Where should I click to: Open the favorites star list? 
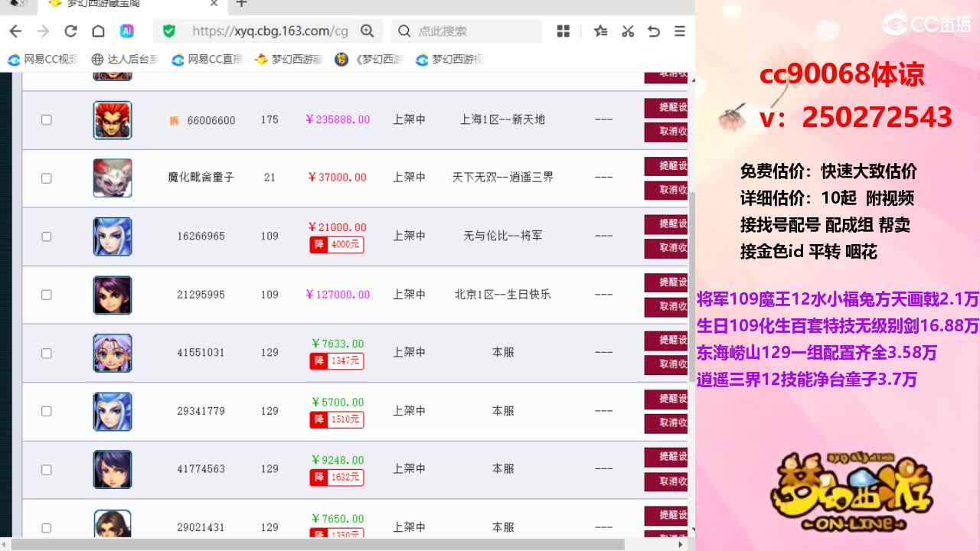[601, 31]
